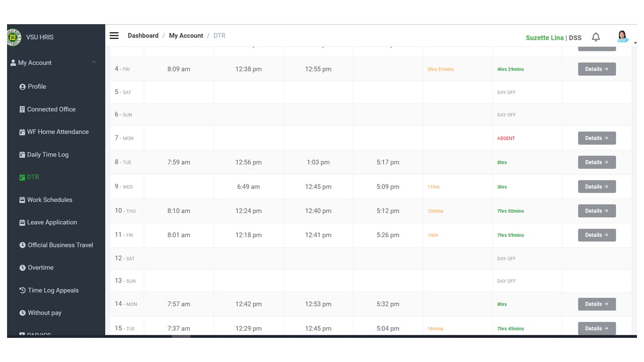Collapse the My Account sidebar group

[x=94, y=62]
